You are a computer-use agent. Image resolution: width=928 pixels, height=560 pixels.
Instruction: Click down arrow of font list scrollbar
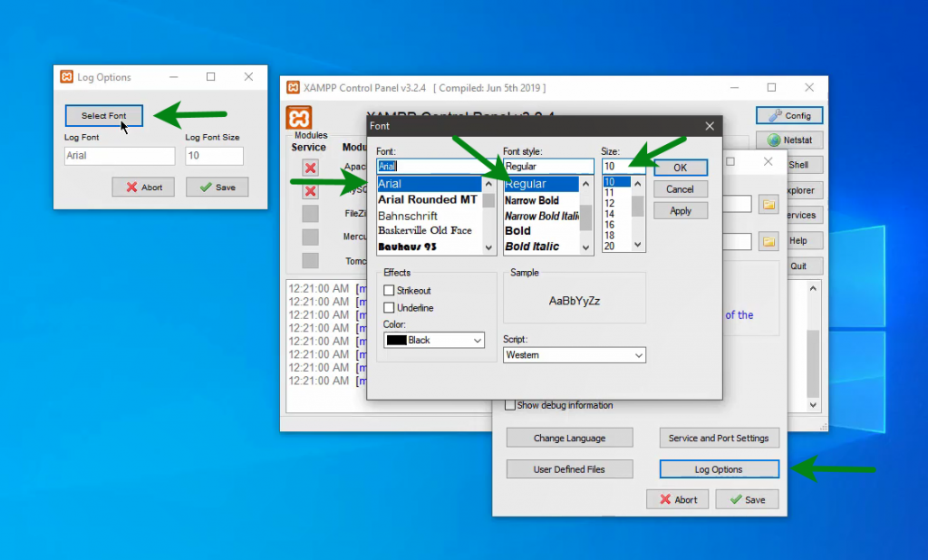pyautogui.click(x=488, y=247)
